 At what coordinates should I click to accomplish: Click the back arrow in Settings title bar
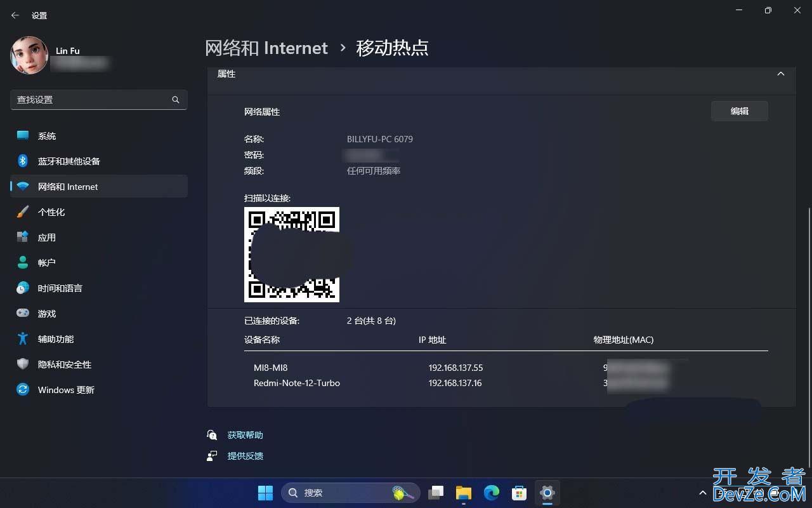point(15,15)
